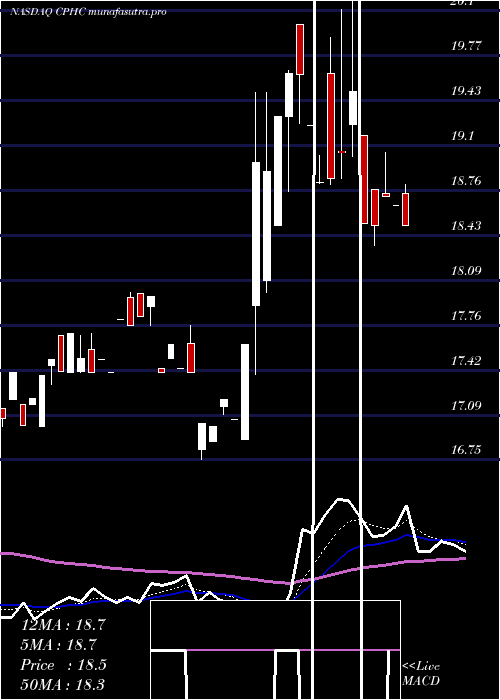Click the 16.75 price axis label
This screenshot has height=700, width=500.
467,450
